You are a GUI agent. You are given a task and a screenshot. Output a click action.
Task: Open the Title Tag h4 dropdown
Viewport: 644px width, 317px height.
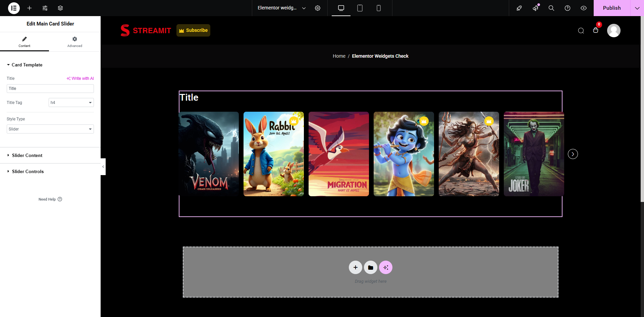pyautogui.click(x=71, y=103)
